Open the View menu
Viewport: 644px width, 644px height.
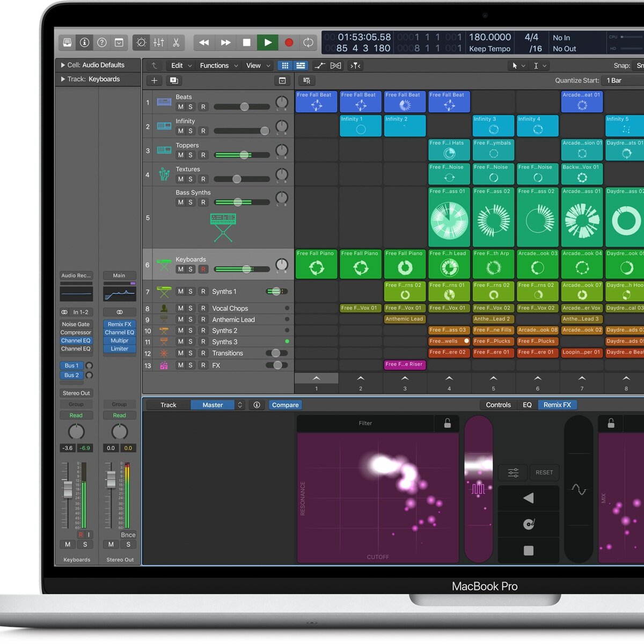coord(257,65)
